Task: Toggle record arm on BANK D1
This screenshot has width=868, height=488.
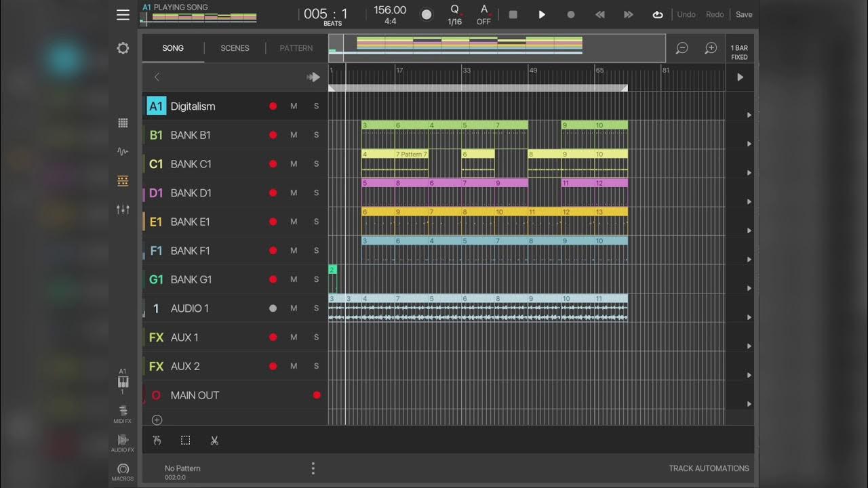Action: (273, 193)
